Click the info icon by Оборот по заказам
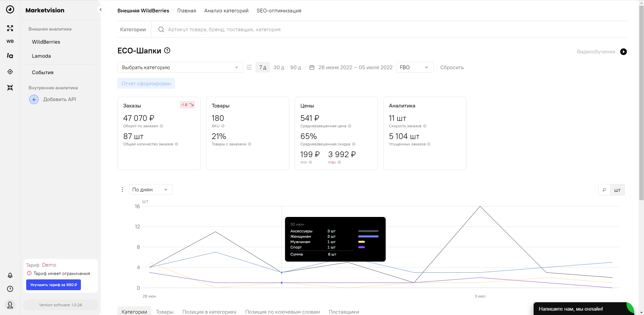Screen dimensions: 644x315 [x=161, y=126]
